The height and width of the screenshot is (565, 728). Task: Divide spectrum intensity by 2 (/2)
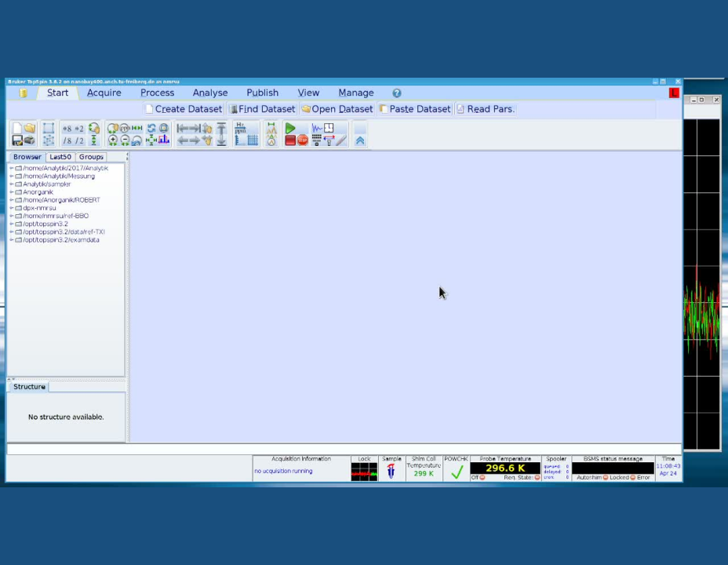click(x=79, y=140)
